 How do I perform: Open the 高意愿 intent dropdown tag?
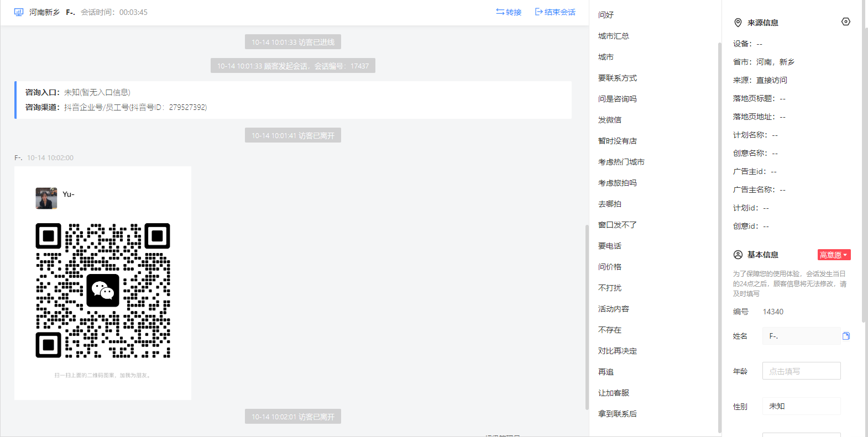tap(834, 255)
